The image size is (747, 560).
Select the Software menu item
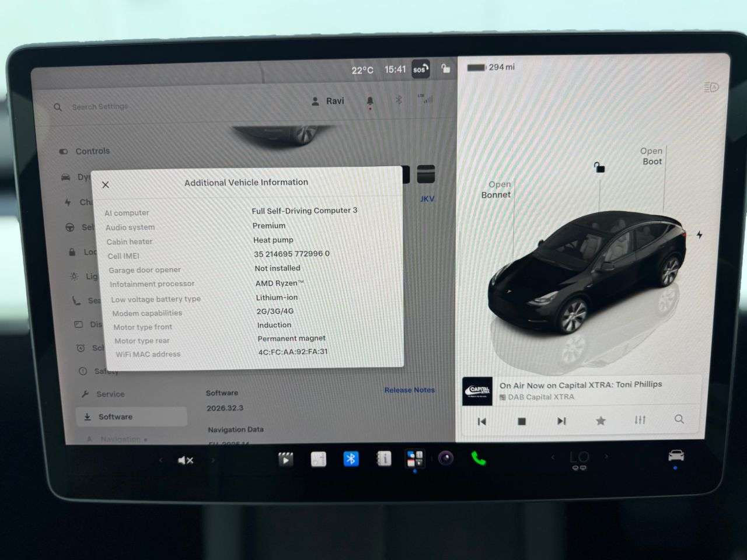131,416
